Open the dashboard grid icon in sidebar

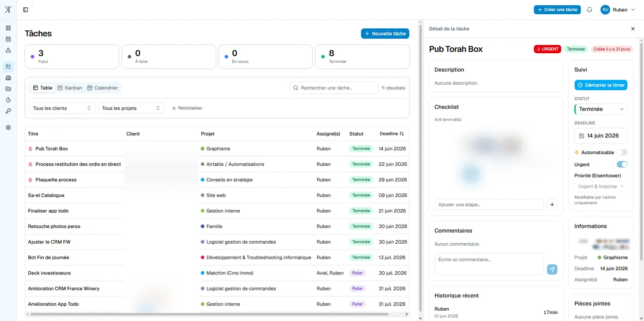[x=8, y=28]
